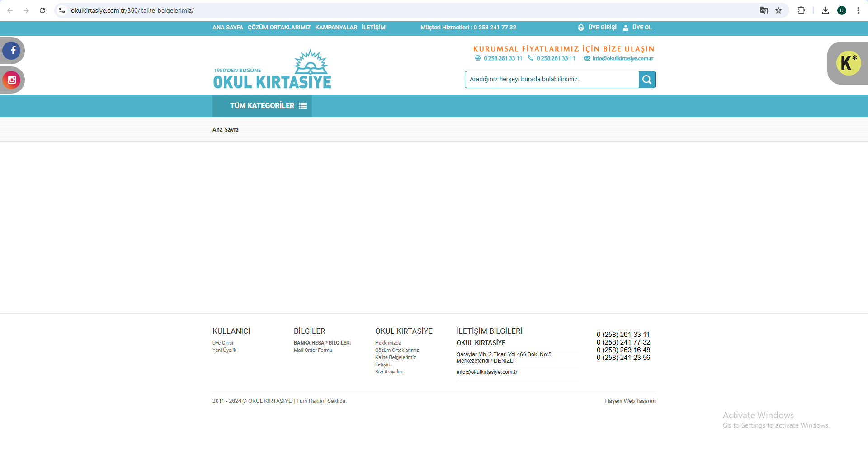Click ÜYE GİRİŞİ link
868x449 pixels.
click(602, 28)
